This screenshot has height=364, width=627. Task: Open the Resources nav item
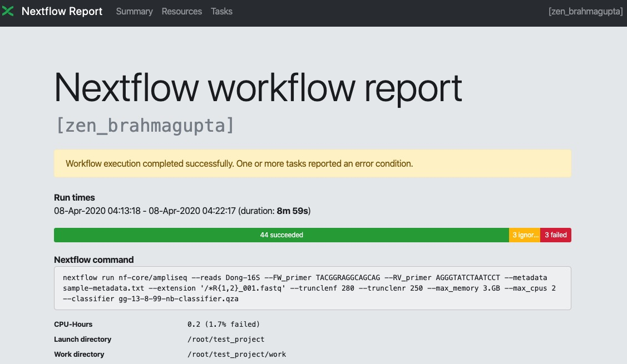(x=181, y=11)
